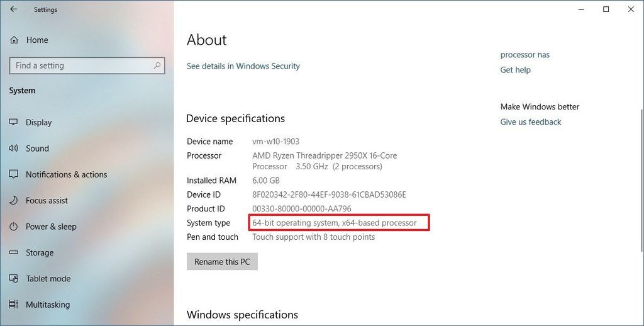Click the Multitasking icon
This screenshot has width=644, height=326.
point(14,305)
